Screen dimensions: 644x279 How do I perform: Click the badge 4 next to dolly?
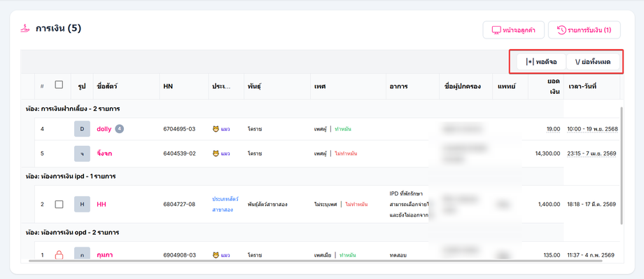120,129
